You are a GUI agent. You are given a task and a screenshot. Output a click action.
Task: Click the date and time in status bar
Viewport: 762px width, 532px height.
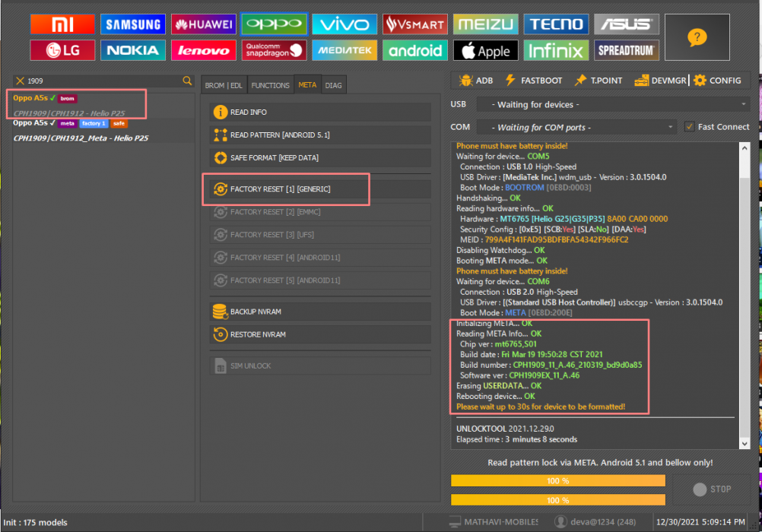coord(700,522)
